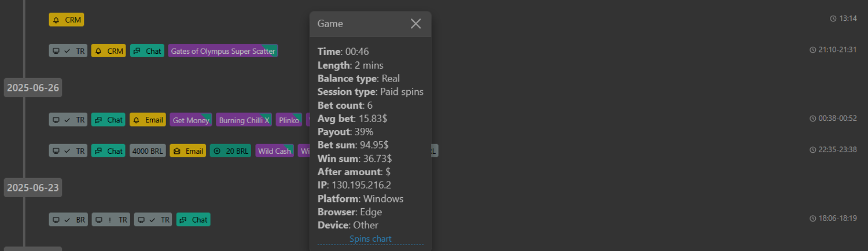Image resolution: width=868 pixels, height=251 pixels.
Task: Open the Burning Chilli X game tag
Action: pyautogui.click(x=244, y=120)
